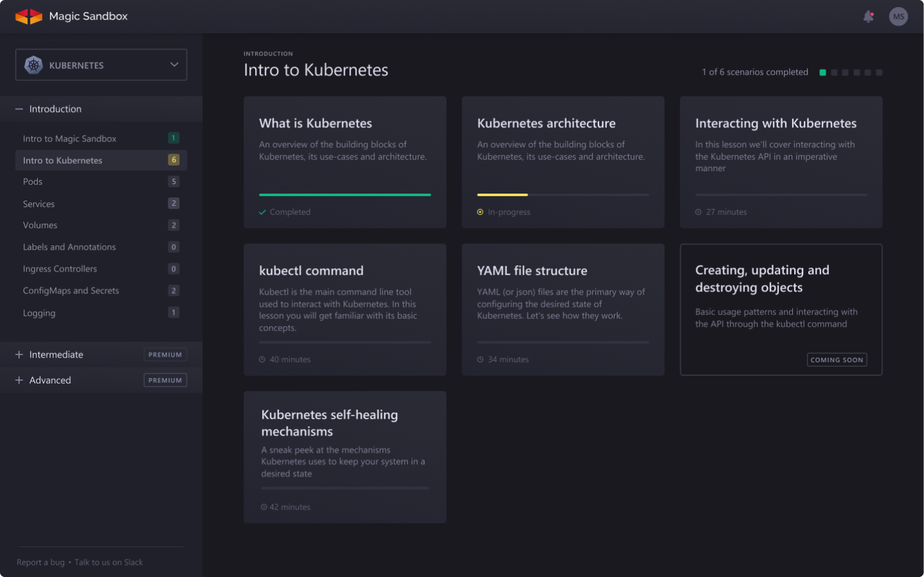Click the Coming Soon badge
Image resolution: width=924 pixels, height=577 pixels.
pos(836,360)
